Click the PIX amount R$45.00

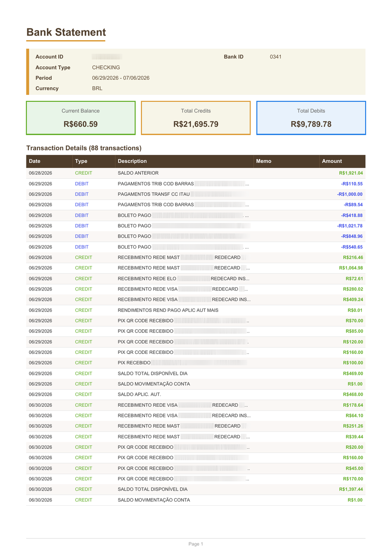354,468
